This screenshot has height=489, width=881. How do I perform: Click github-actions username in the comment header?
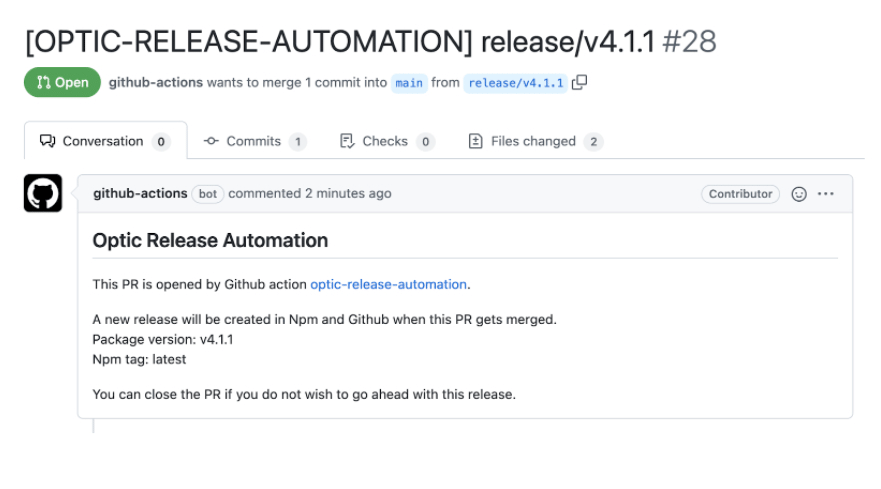pos(140,193)
